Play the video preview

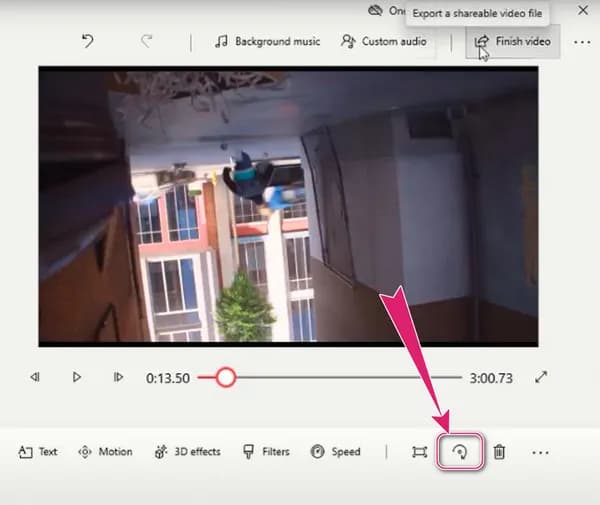click(77, 377)
